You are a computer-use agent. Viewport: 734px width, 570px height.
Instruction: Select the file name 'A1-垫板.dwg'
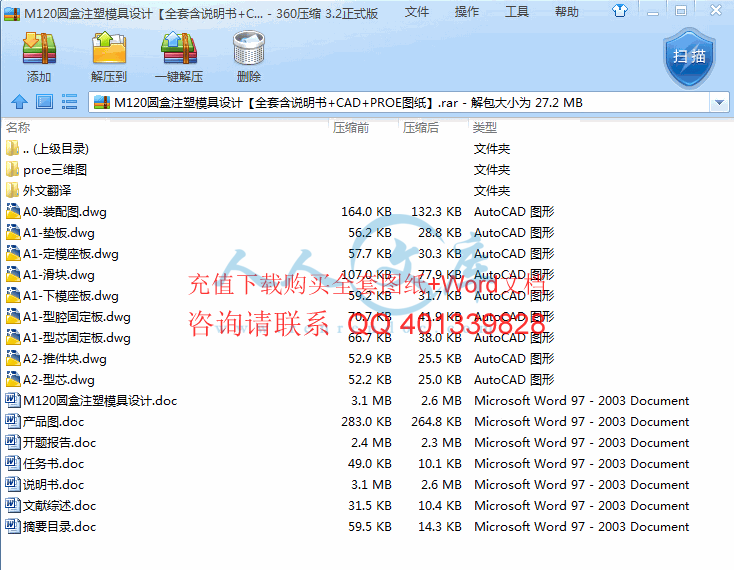[x=59, y=233]
